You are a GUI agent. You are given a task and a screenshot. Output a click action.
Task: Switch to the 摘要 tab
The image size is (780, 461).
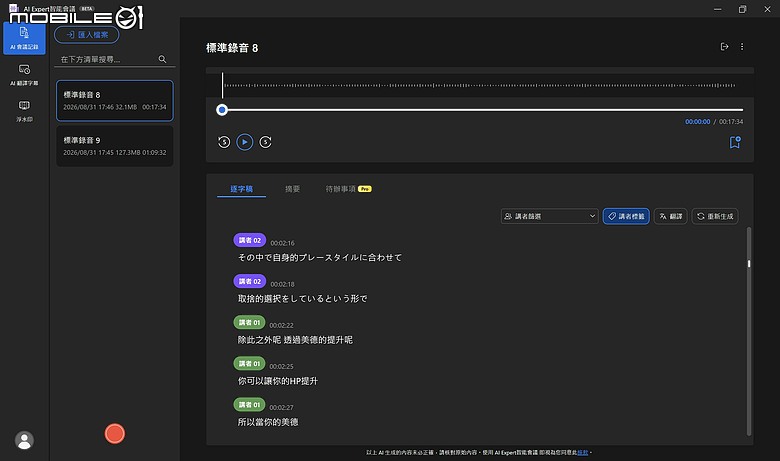(292, 189)
